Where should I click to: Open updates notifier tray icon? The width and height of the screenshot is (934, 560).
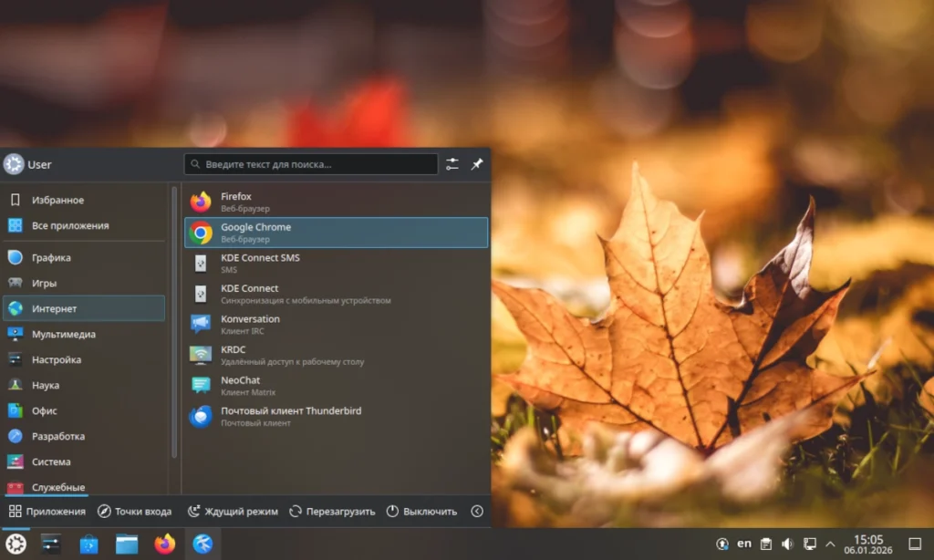click(x=722, y=544)
